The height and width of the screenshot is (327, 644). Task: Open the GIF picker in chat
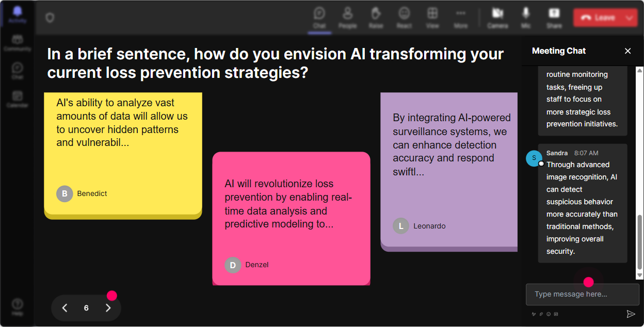[556, 314]
